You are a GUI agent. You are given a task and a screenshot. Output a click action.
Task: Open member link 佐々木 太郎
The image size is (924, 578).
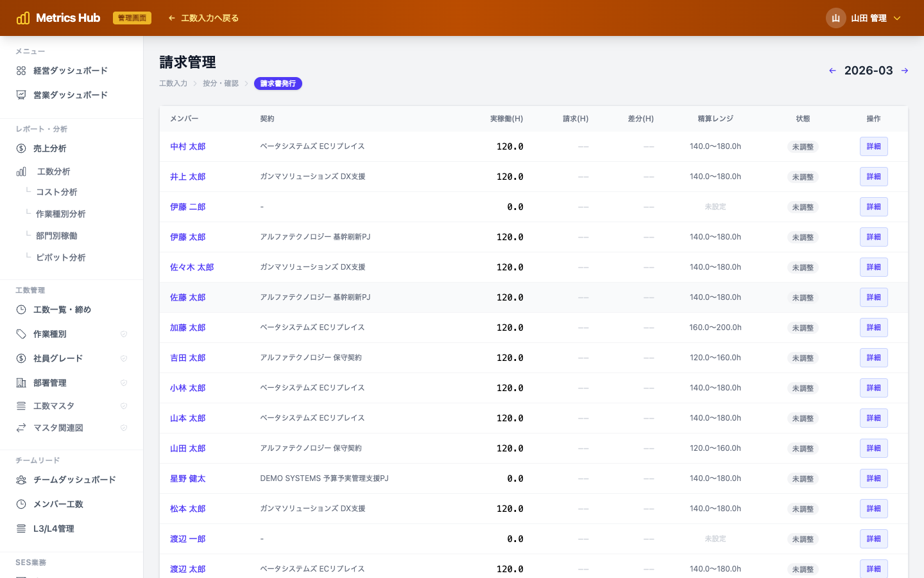pos(192,267)
